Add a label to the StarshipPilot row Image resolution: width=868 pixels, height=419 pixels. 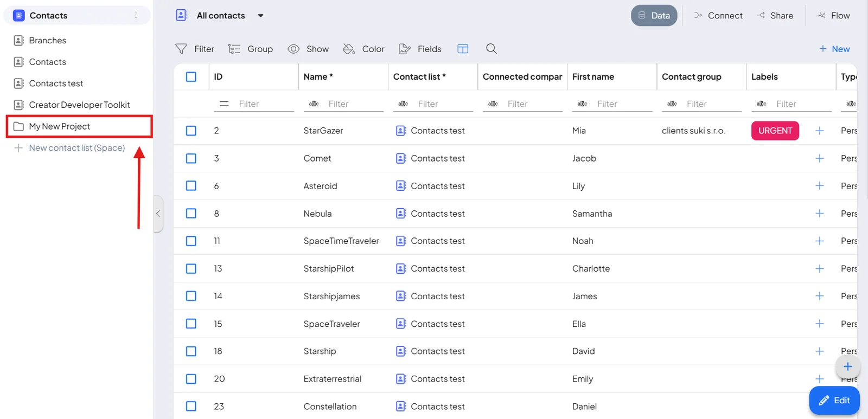(x=820, y=268)
